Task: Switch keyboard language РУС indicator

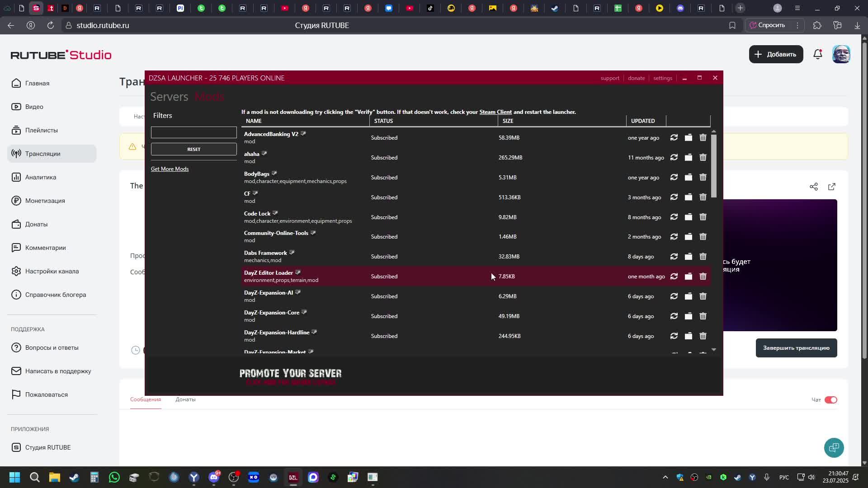Action: [x=784, y=478]
